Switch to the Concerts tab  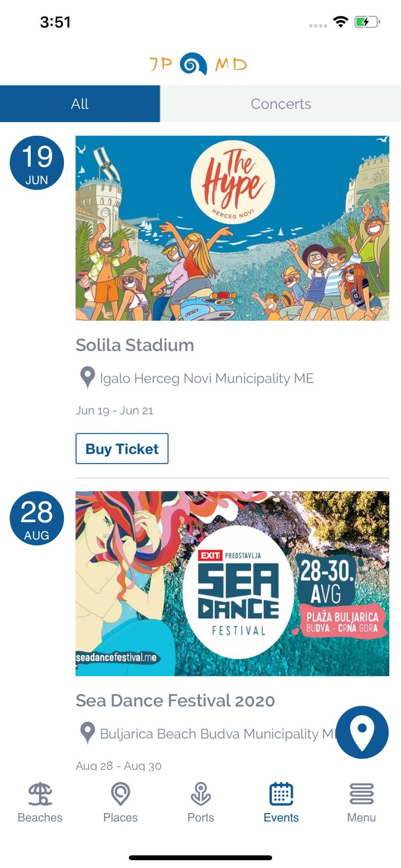(x=281, y=104)
